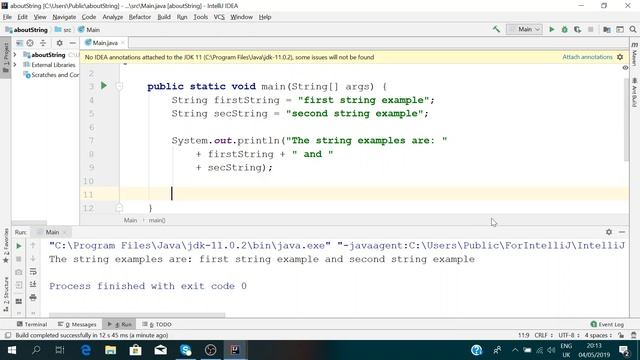Viewport: 640px width, 360px height.
Task: Expand the External Libraries node
Action: click(x=15, y=64)
